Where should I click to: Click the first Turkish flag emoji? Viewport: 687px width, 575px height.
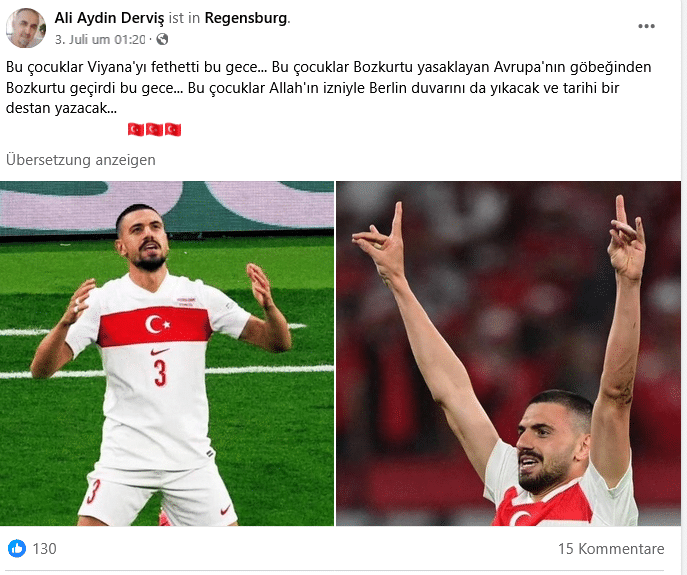pyautogui.click(x=136, y=129)
